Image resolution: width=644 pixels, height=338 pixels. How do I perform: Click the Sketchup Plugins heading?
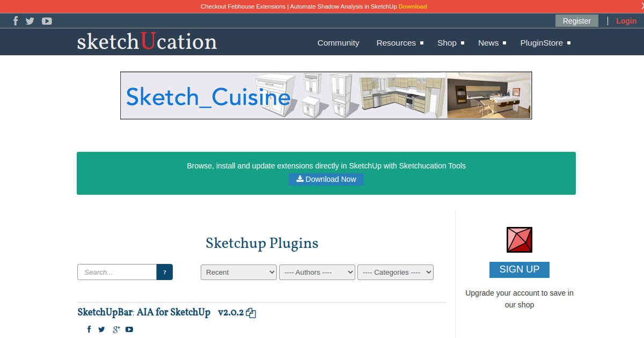pos(262,244)
